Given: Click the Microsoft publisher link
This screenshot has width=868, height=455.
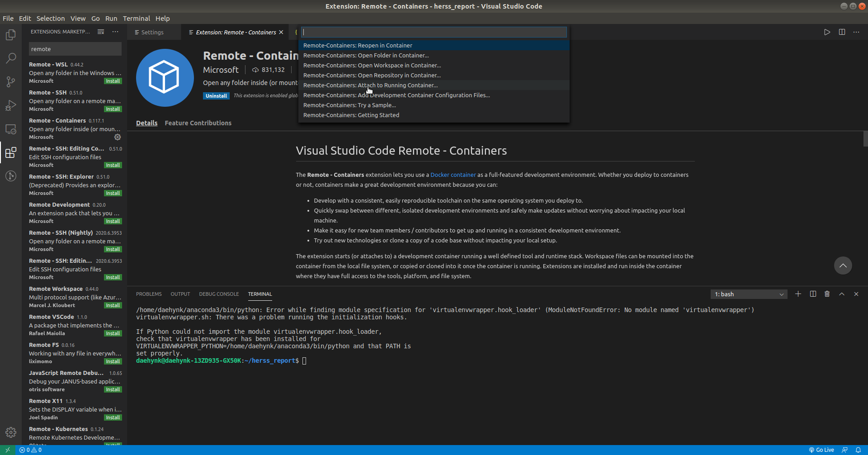Looking at the screenshot, I should tap(221, 70).
